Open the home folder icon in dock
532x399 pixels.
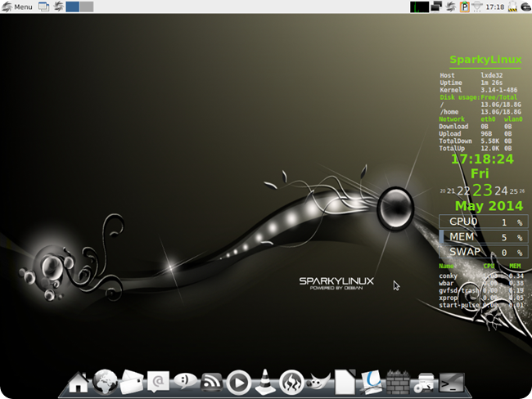(79, 383)
